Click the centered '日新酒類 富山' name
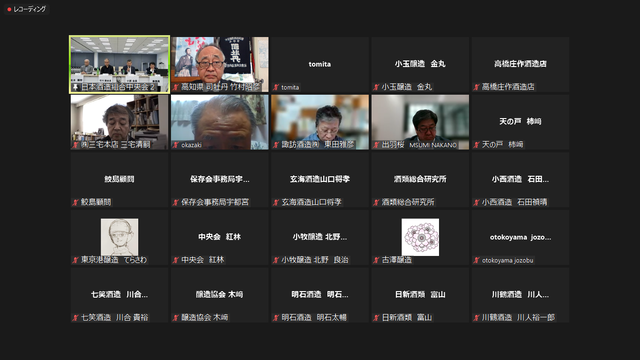Image resolution: width=640 pixels, height=360 pixels. point(420,294)
